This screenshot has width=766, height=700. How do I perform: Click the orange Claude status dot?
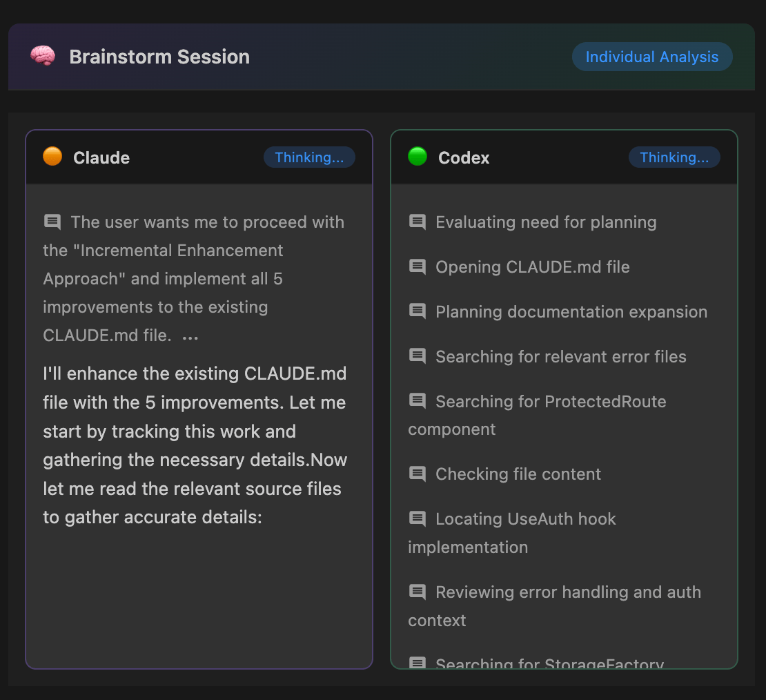coord(52,157)
